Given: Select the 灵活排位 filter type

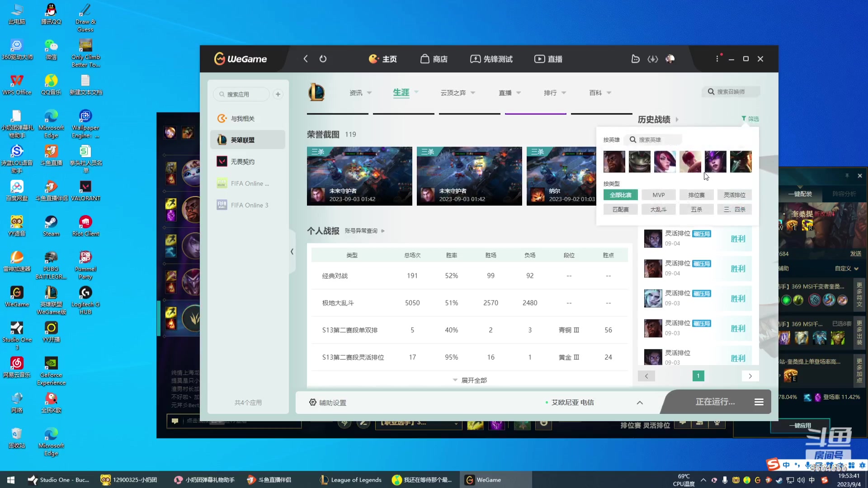Looking at the screenshot, I should click(x=735, y=195).
